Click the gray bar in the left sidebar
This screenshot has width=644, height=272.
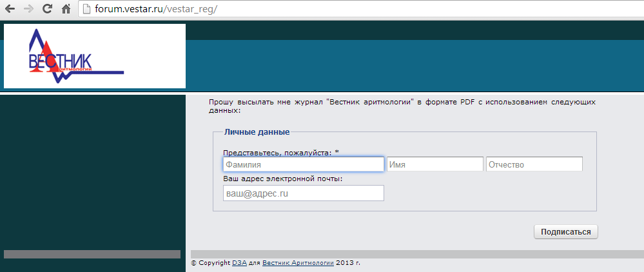(x=92, y=254)
